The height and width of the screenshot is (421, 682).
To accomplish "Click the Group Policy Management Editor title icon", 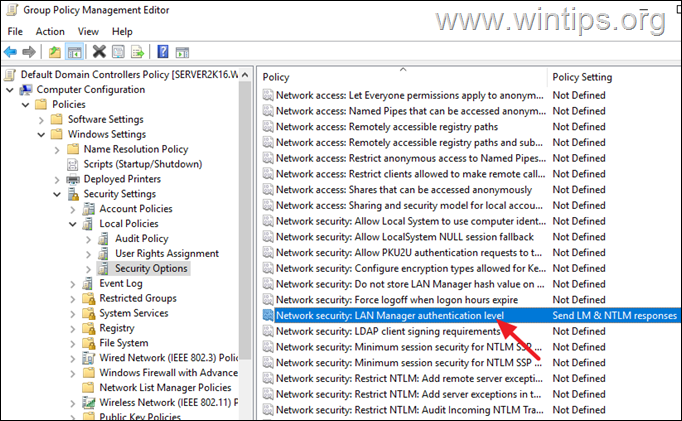I will (12, 10).
